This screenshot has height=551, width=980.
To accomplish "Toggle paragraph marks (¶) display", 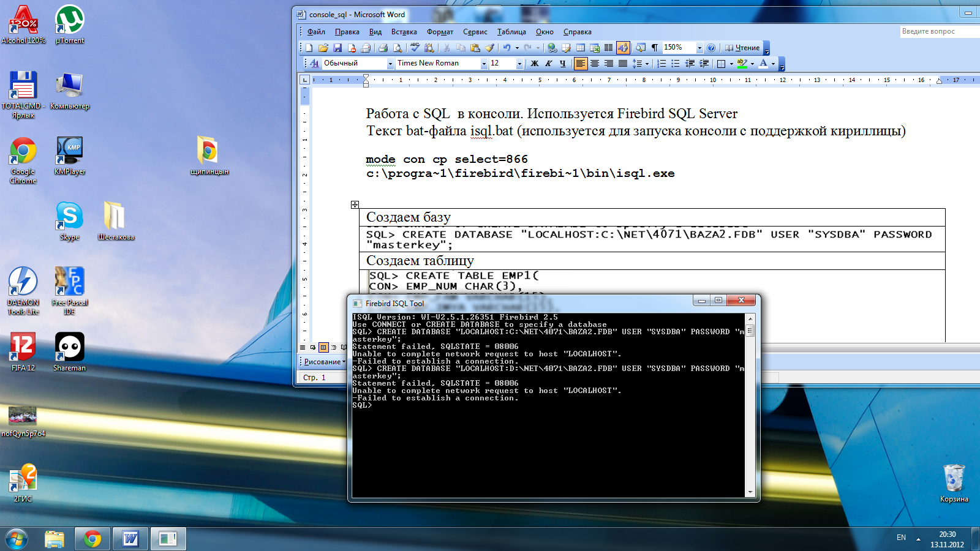I will (655, 48).
